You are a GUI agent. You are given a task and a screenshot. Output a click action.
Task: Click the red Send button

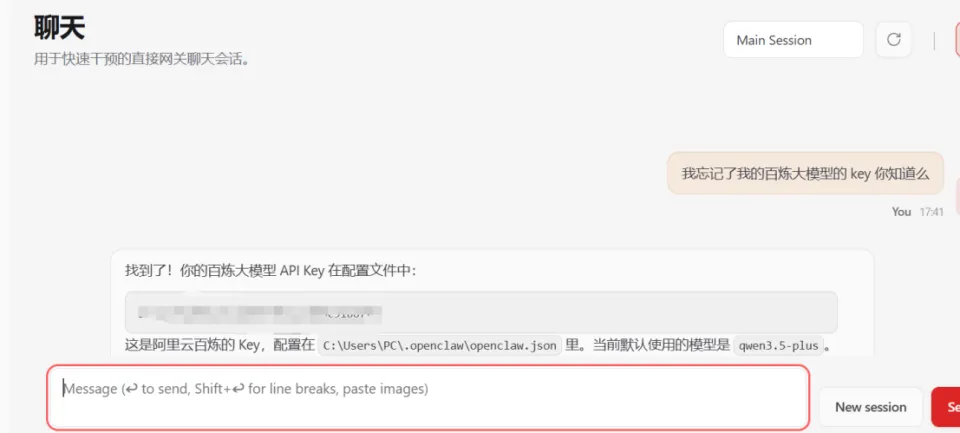point(946,407)
